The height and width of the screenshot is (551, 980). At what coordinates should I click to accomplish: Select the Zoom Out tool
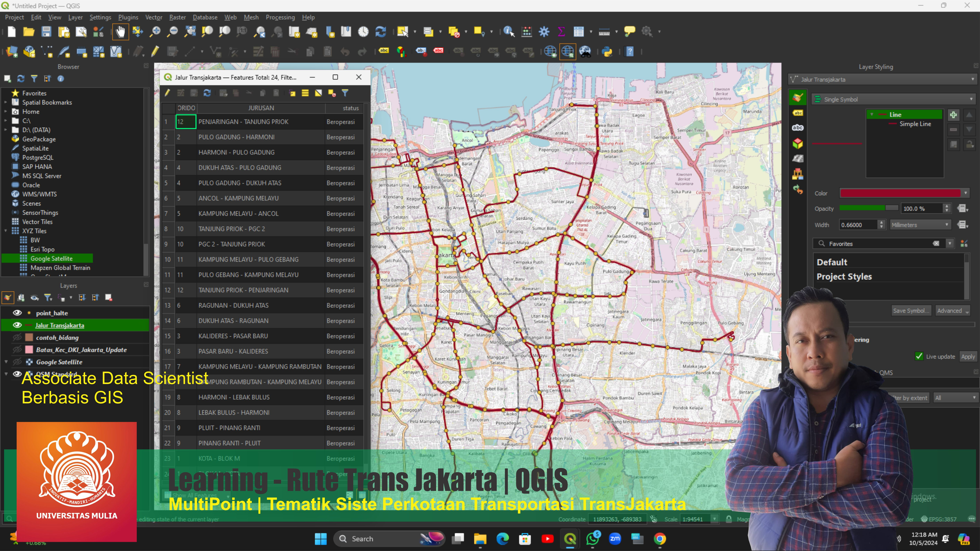[x=173, y=32]
